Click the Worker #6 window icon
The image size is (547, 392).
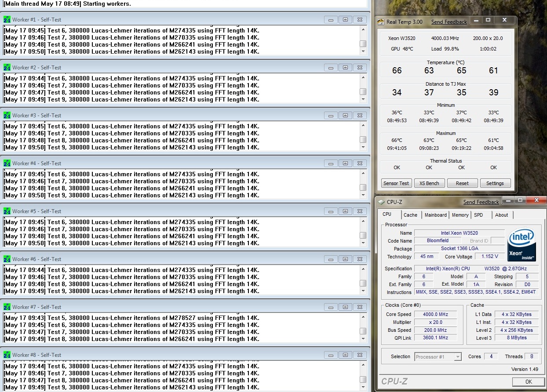7,259
